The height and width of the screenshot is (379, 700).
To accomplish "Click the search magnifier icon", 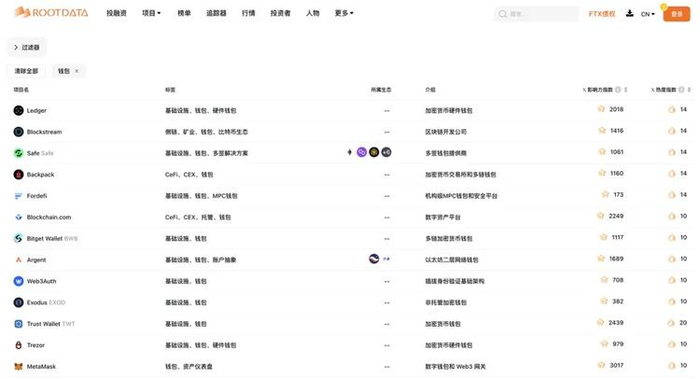I will 503,14.
